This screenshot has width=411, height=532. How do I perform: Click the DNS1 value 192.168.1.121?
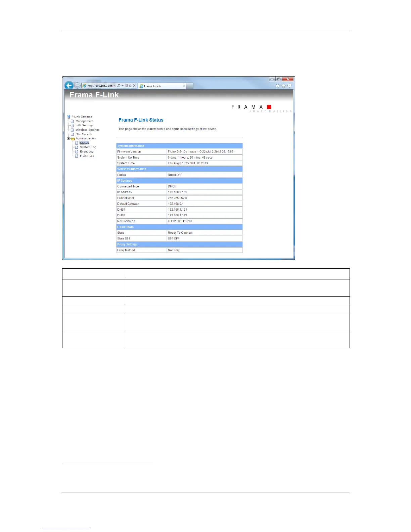(x=205, y=210)
